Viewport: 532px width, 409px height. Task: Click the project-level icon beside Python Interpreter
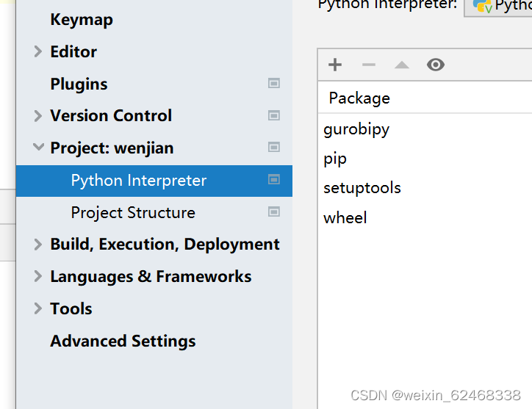click(x=274, y=180)
